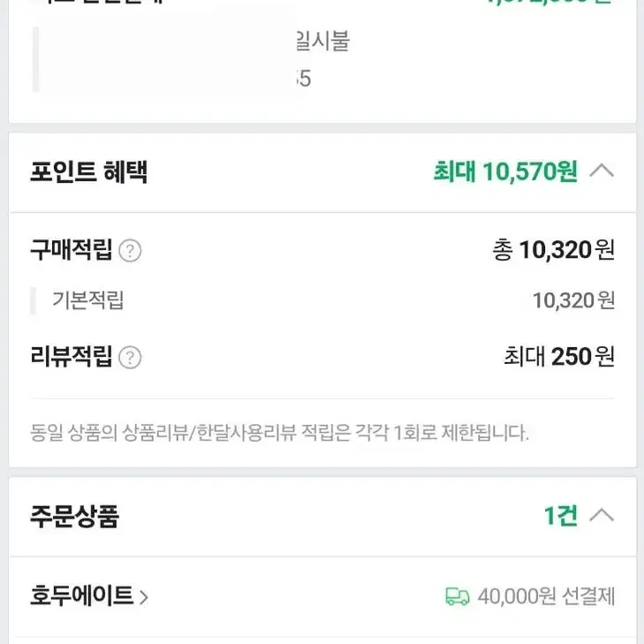Click the review limit notice text

(279, 433)
